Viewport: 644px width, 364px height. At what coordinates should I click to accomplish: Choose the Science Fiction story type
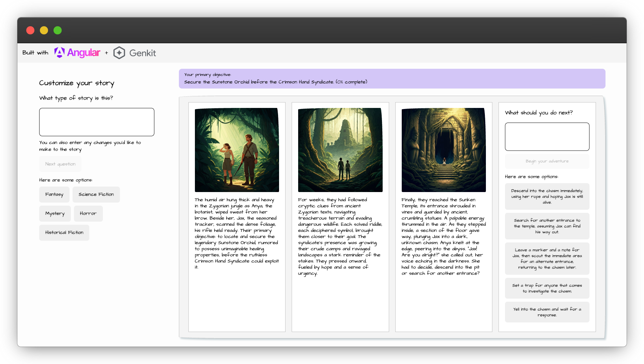(96, 194)
